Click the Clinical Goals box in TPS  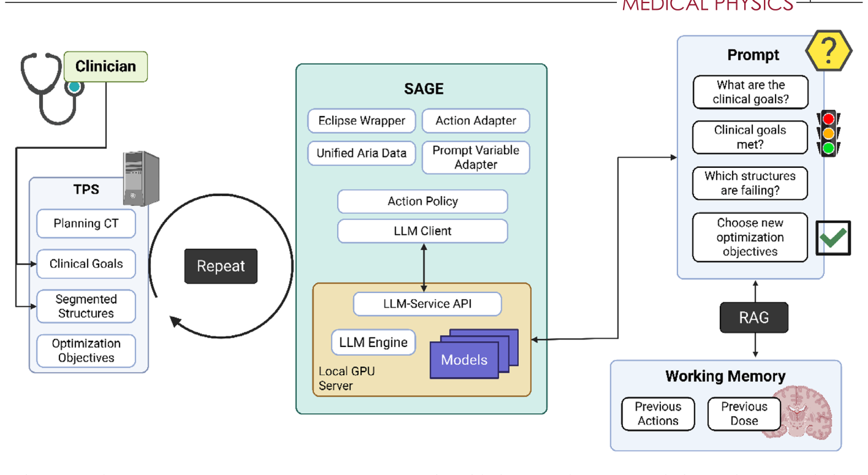86,264
